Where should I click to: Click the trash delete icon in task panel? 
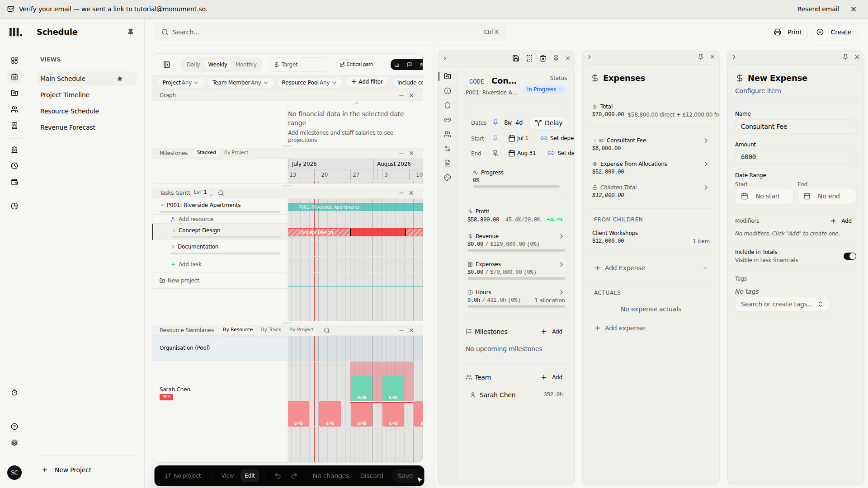pyautogui.click(x=543, y=58)
